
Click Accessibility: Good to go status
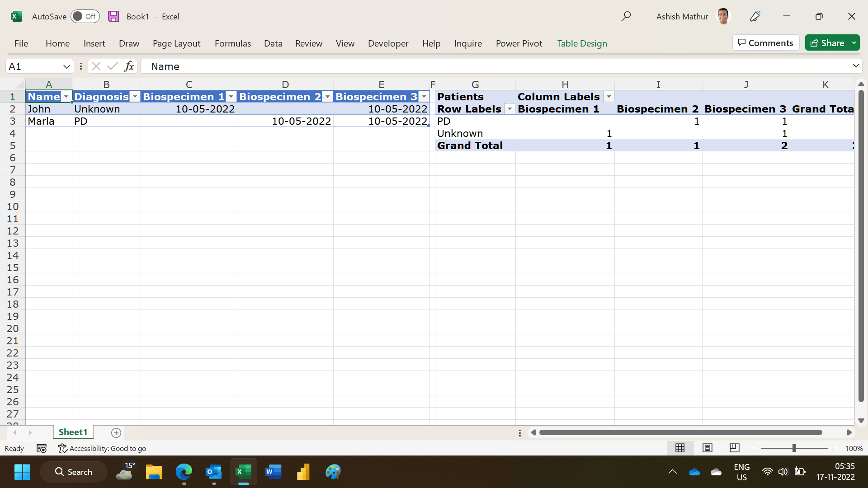(x=102, y=449)
